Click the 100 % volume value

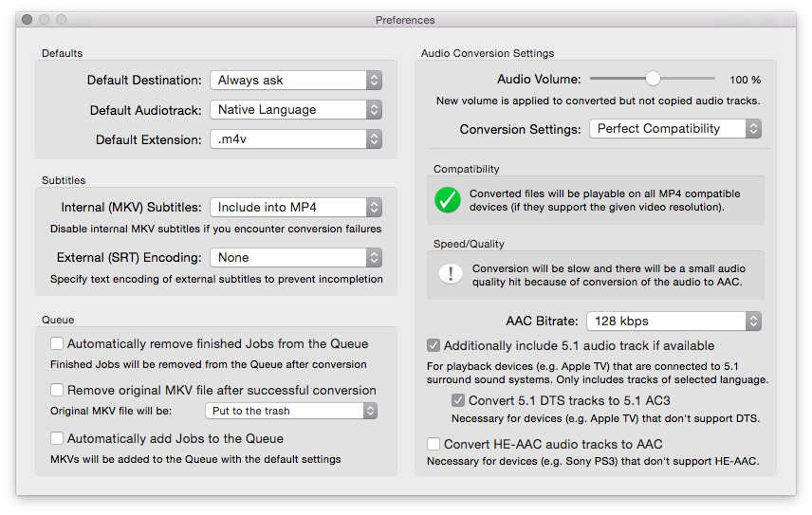746,80
